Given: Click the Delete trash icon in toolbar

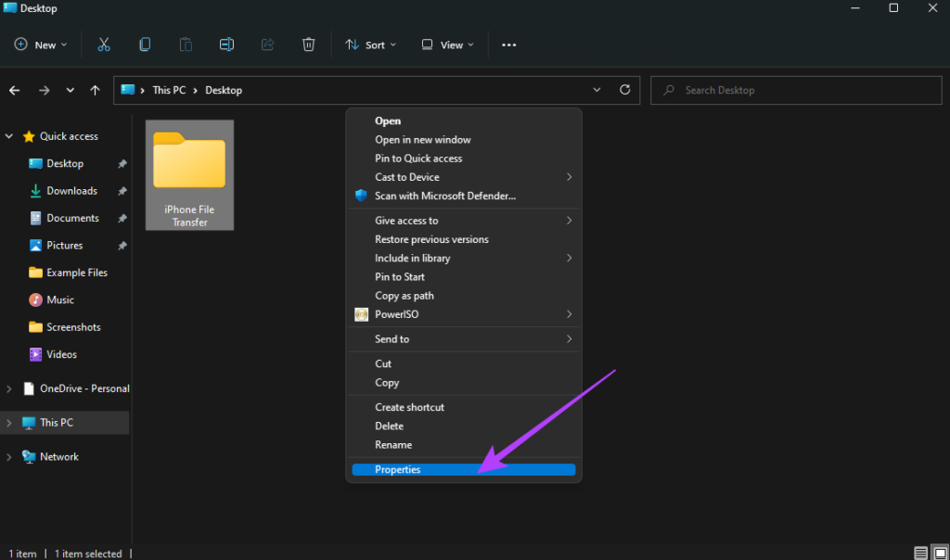Looking at the screenshot, I should (x=309, y=45).
